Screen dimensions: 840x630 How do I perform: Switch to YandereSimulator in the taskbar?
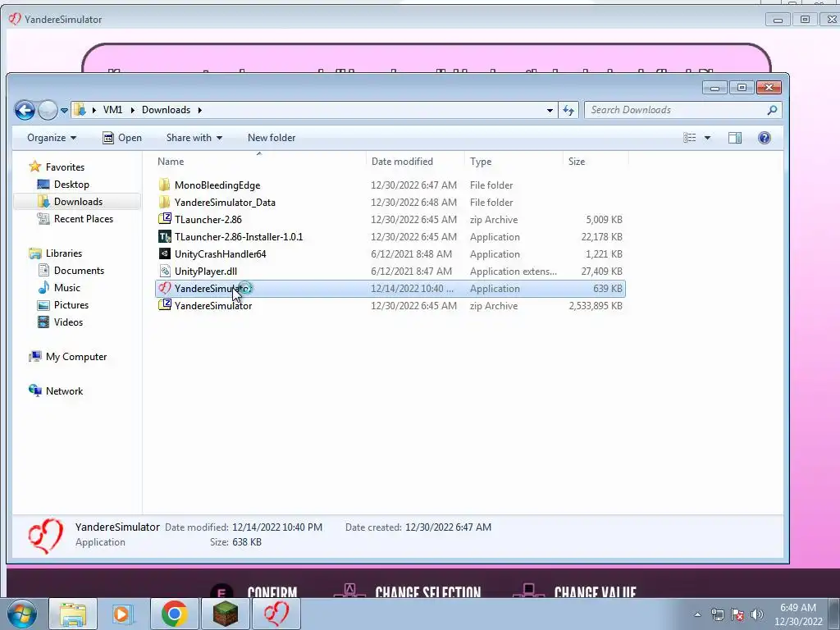point(276,614)
